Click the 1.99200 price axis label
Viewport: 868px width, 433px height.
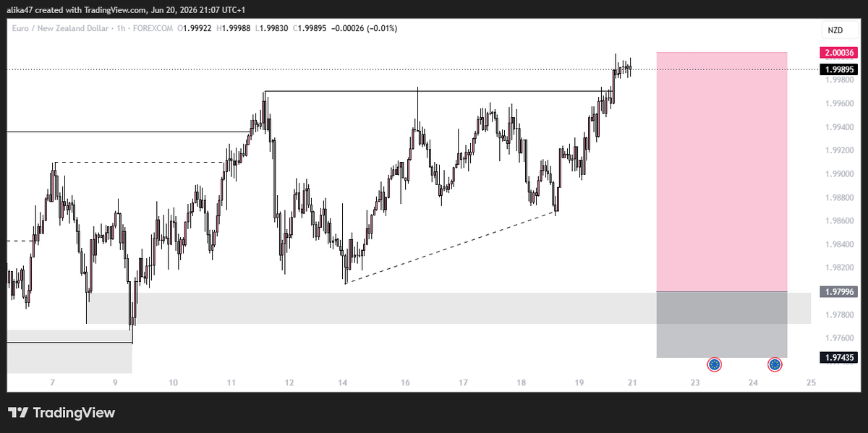(838, 150)
